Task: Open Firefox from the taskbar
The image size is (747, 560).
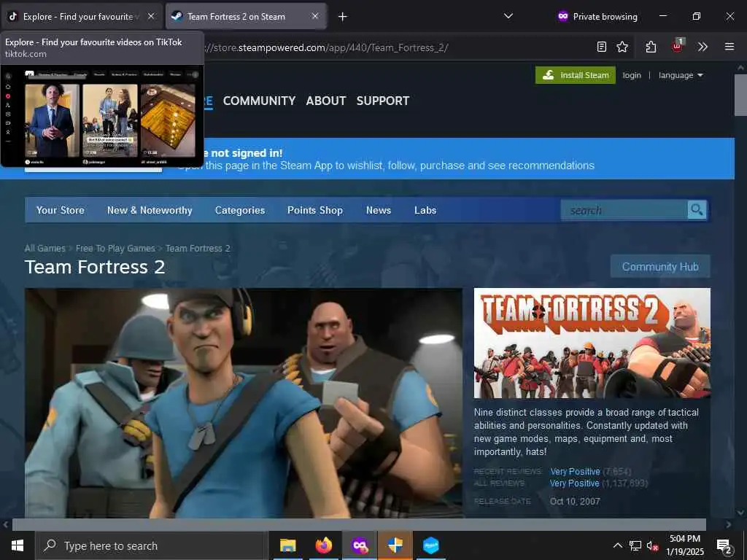Action: [323, 545]
